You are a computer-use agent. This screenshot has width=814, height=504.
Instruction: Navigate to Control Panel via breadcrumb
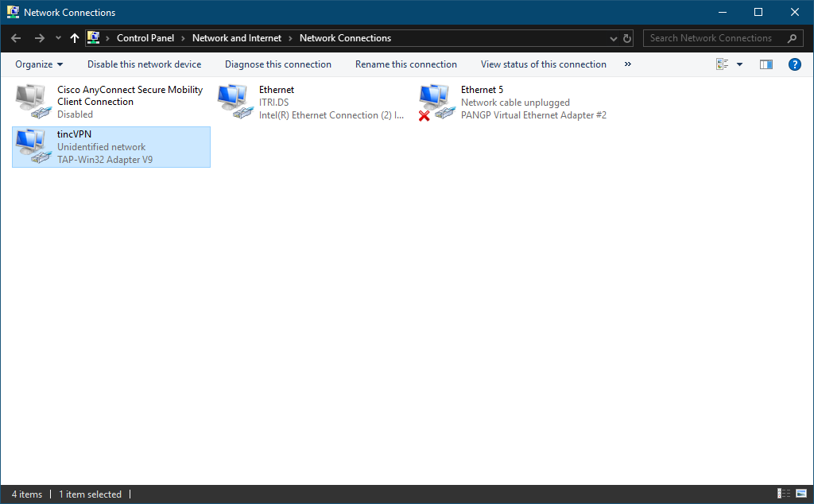(145, 37)
